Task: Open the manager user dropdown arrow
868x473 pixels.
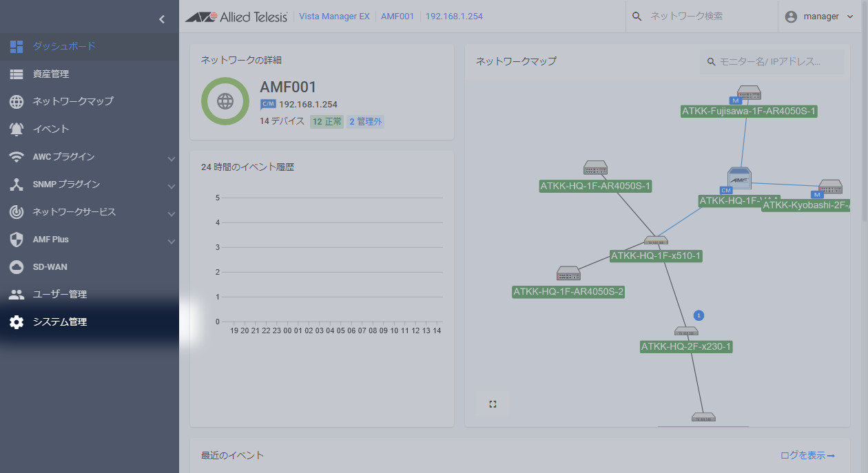Action: (x=850, y=17)
